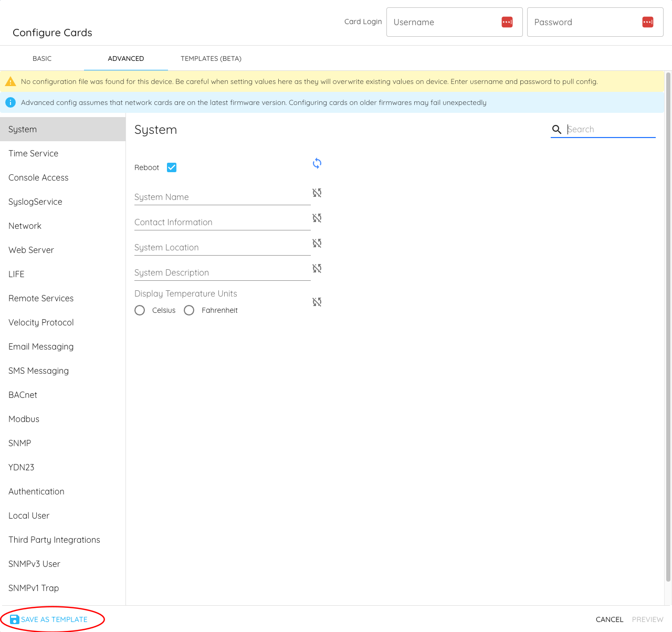
Task: Click the password manager icon in Password field
Action: point(648,22)
